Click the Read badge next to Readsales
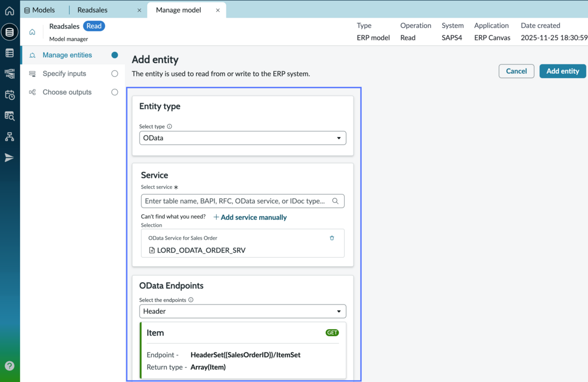The image size is (588, 382). tap(94, 26)
